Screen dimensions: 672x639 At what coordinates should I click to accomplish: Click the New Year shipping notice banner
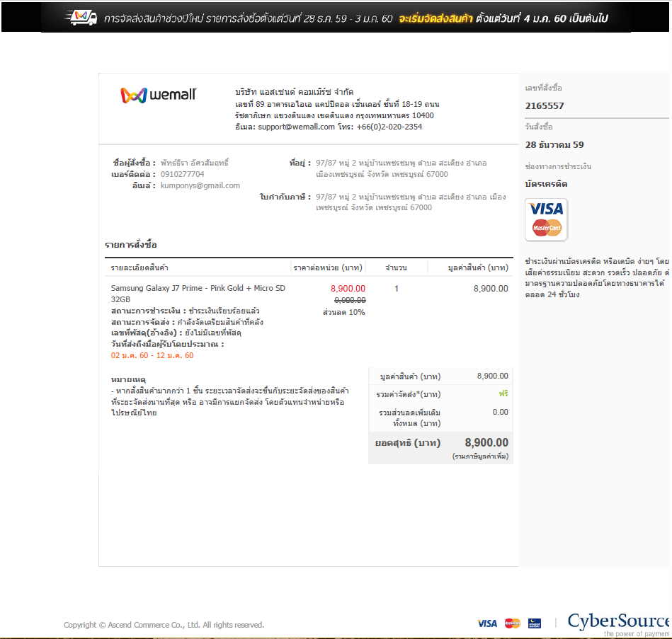336,17
